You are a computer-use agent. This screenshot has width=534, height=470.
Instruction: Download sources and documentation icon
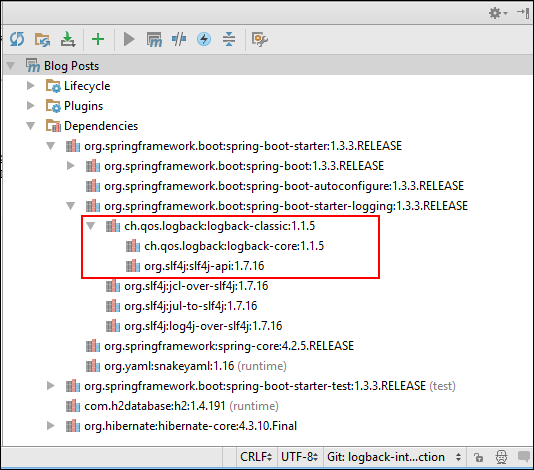pos(68,39)
